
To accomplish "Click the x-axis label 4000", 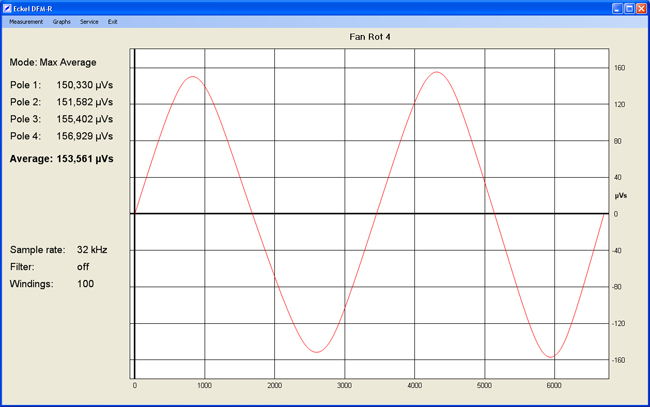I will pyautogui.click(x=415, y=385).
